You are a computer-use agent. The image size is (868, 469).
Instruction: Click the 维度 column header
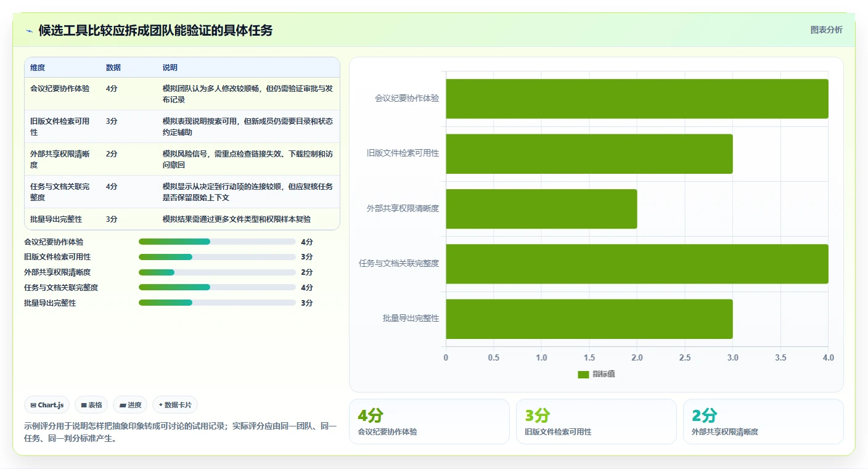coord(38,68)
